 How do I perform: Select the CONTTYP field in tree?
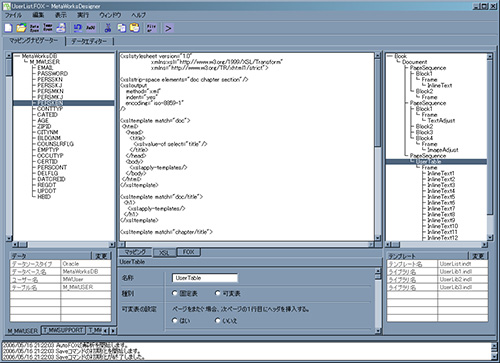pos(50,109)
